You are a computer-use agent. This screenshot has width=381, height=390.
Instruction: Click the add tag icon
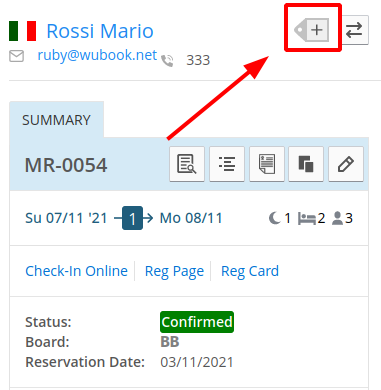pyautogui.click(x=312, y=30)
